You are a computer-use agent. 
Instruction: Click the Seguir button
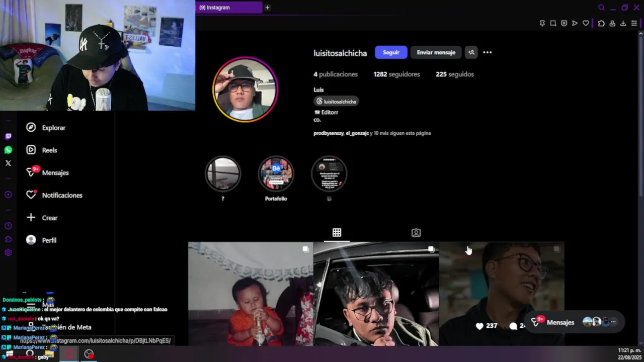(x=391, y=52)
